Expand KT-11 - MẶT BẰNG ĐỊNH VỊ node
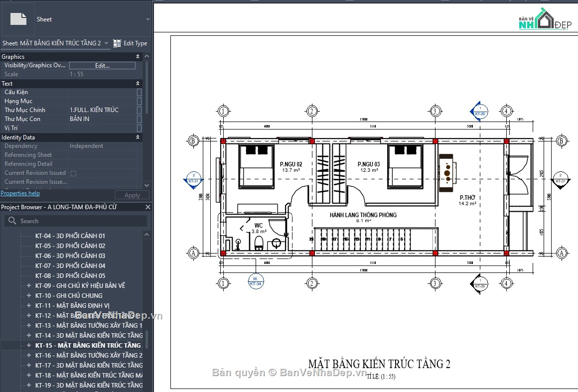The width and height of the screenshot is (578, 392). coord(29,305)
